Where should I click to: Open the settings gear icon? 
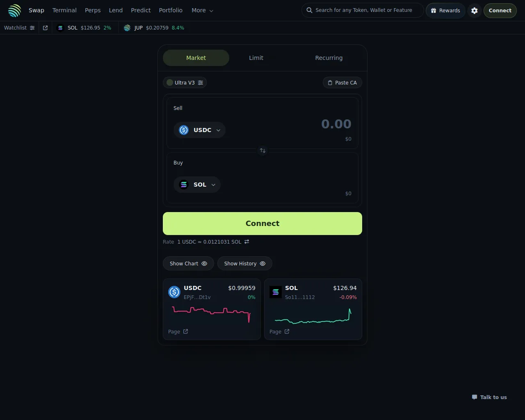point(475,11)
